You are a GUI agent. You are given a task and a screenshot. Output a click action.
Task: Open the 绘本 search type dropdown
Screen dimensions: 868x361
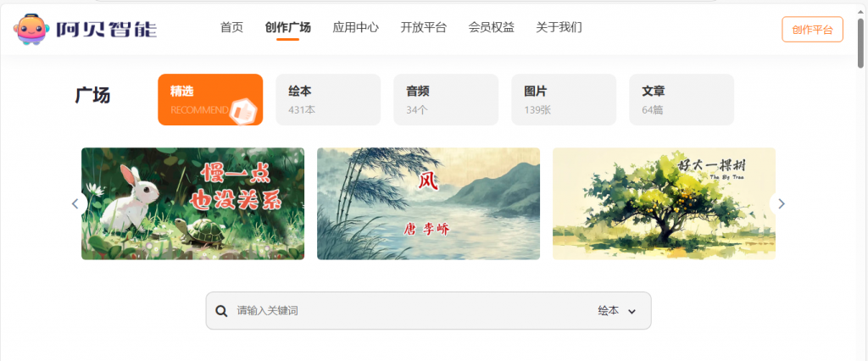617,311
